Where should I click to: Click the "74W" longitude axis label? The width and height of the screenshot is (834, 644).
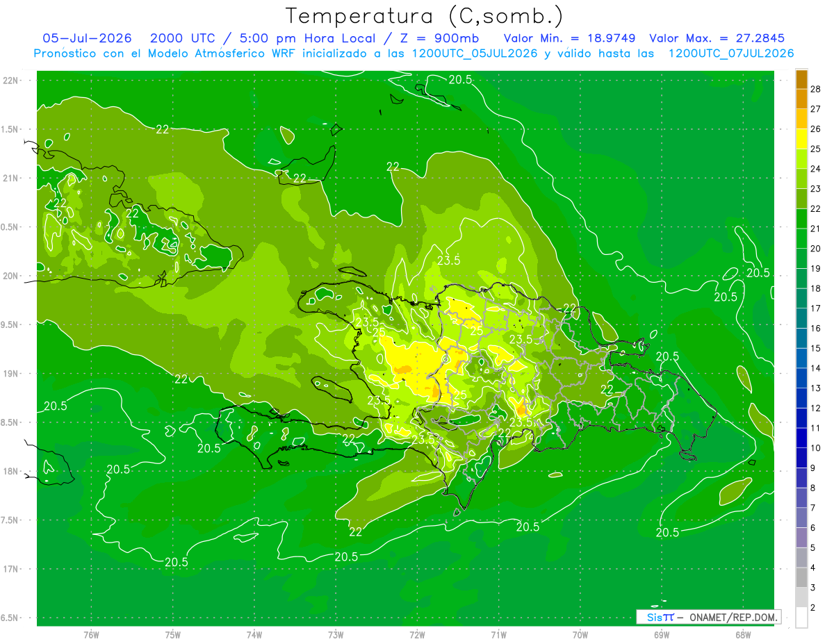pos(254,634)
